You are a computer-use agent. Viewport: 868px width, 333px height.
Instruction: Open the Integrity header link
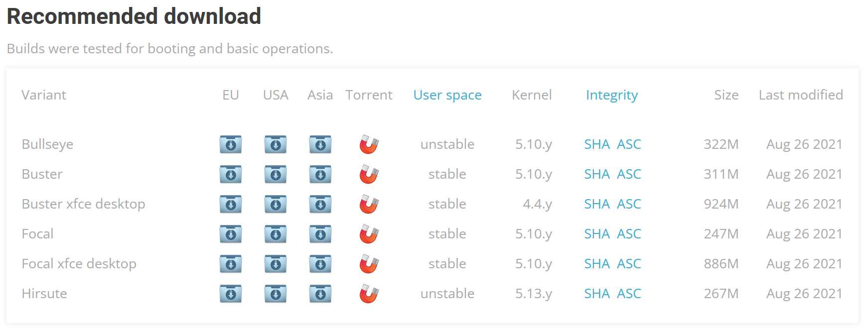[612, 95]
